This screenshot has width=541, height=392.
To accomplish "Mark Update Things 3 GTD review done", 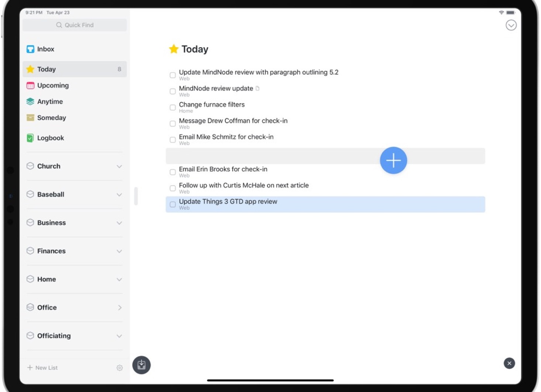I will tap(172, 204).
